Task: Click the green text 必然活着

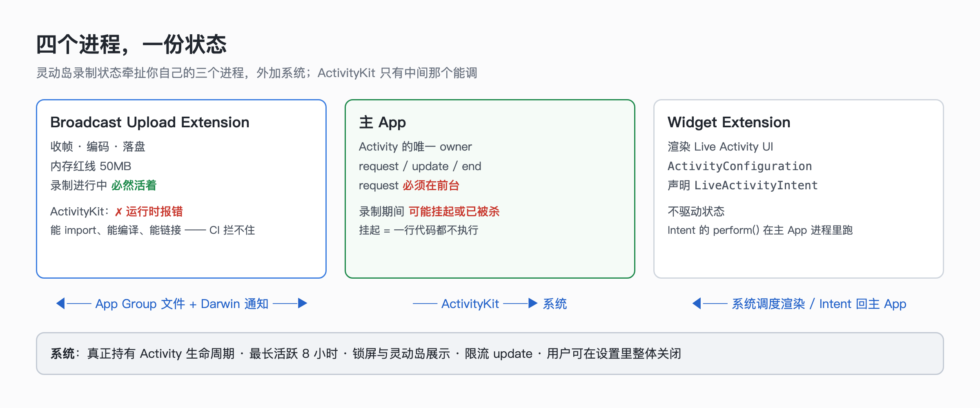Action: tap(134, 186)
